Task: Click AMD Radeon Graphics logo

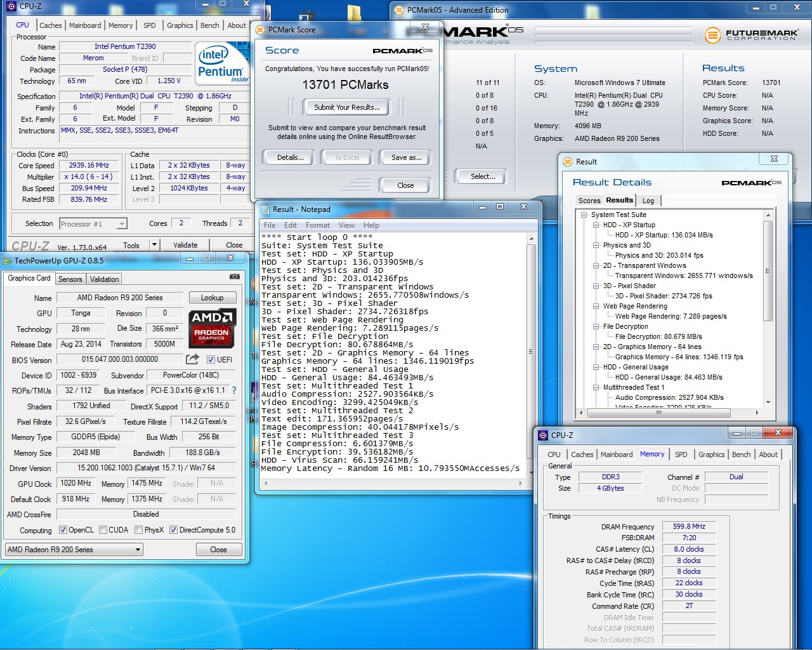Action: click(213, 328)
